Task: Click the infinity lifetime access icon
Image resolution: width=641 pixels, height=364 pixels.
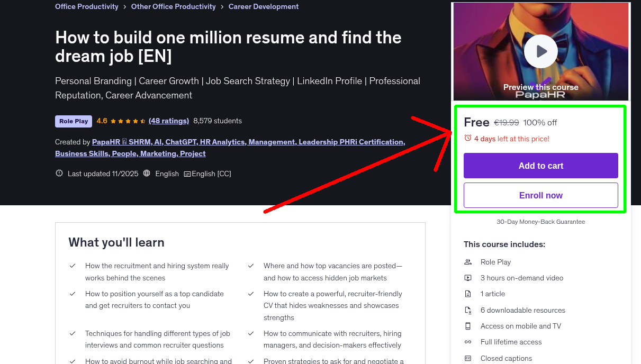Action: click(x=468, y=342)
